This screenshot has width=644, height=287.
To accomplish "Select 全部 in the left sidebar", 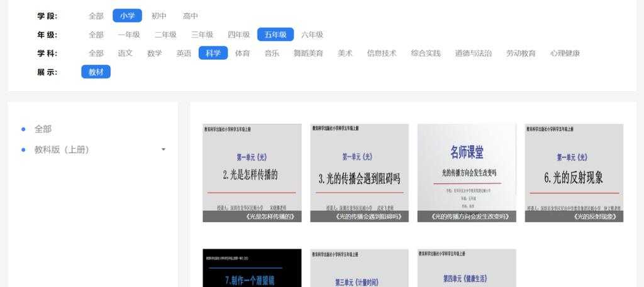I will (x=43, y=129).
